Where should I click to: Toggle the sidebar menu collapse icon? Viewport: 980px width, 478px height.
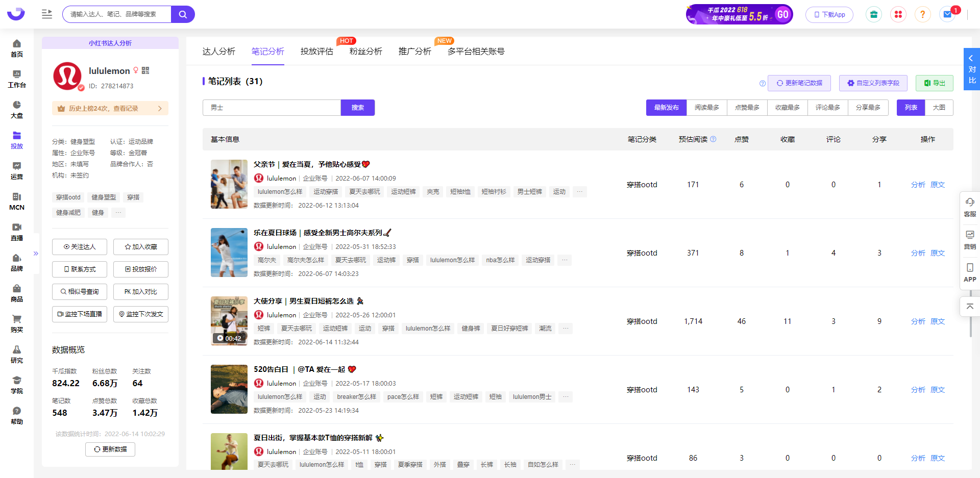tap(47, 14)
